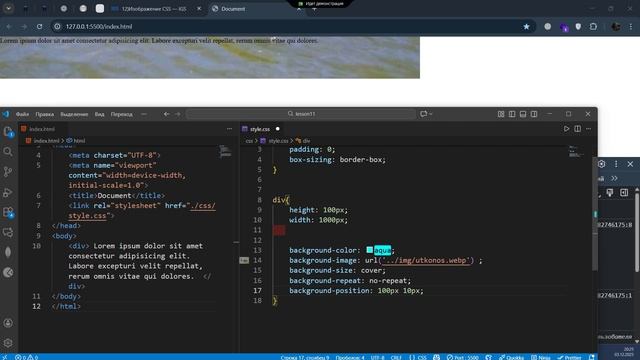The height and width of the screenshot is (360, 640).
Task: Click the aqua color swatch in CSS
Action: coord(369,250)
